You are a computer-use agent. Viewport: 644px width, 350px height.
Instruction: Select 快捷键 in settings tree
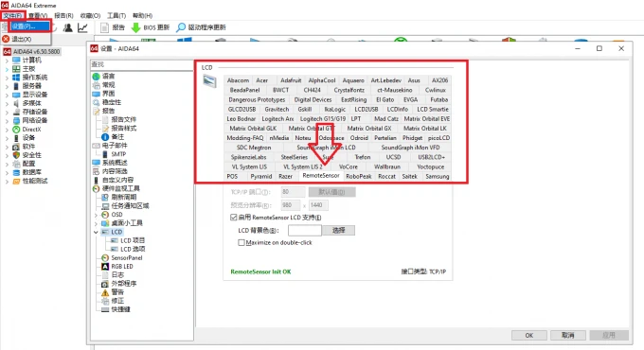tap(120, 309)
